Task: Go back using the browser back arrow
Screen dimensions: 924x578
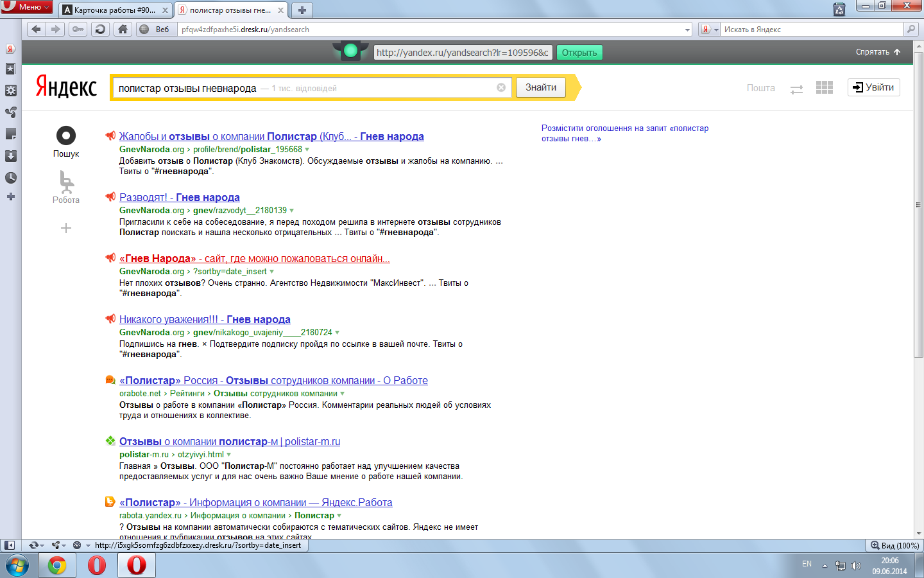Action: point(36,29)
